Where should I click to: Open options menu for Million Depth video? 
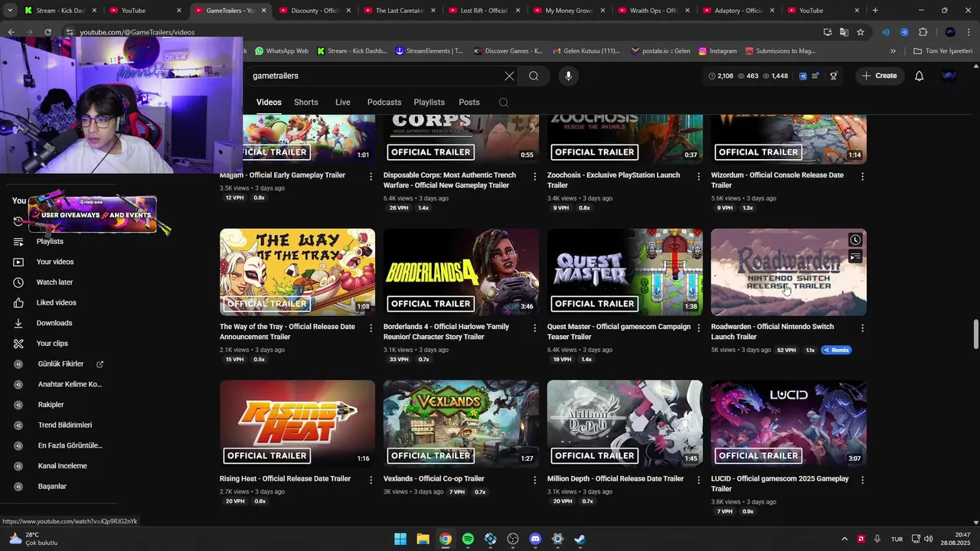click(698, 480)
